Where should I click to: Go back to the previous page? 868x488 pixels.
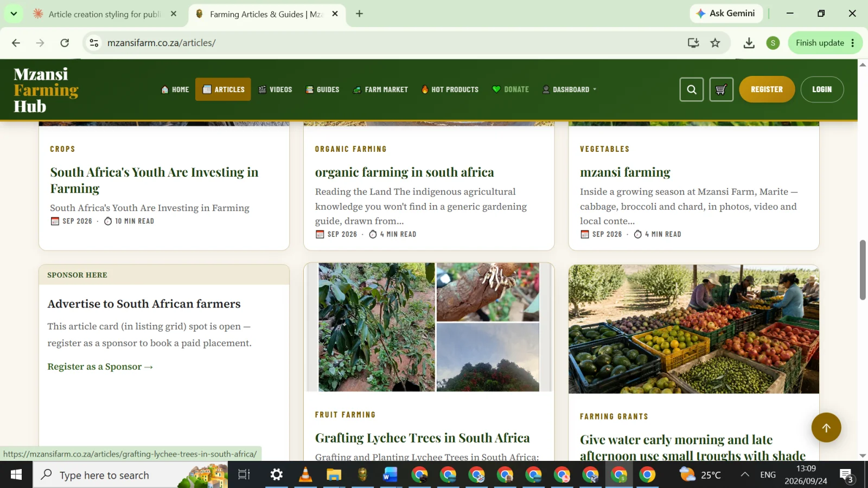(16, 43)
